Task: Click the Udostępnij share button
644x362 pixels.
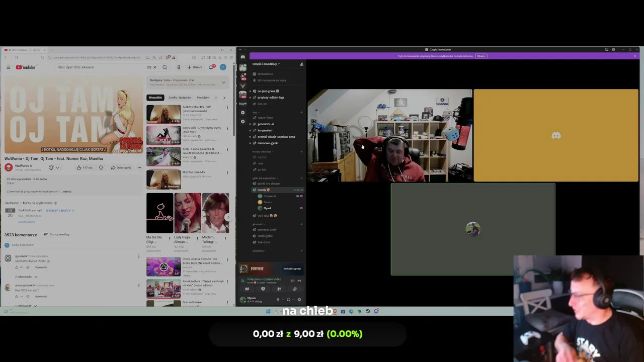Action: pos(121,167)
